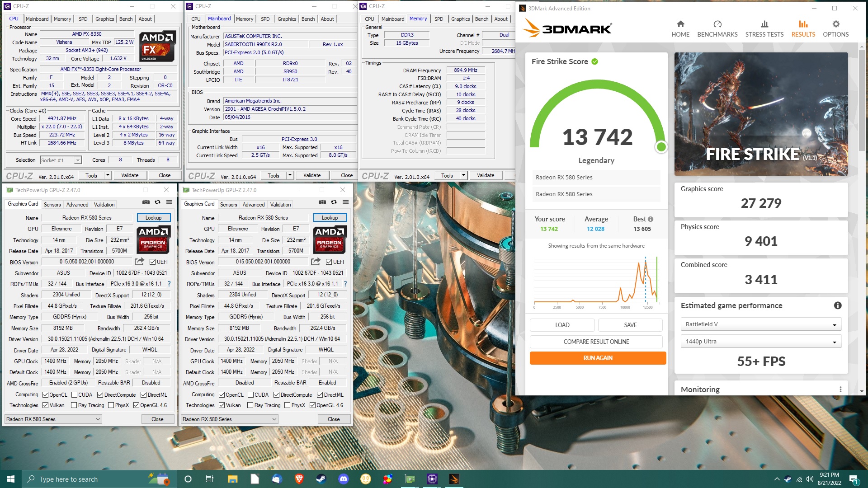Image resolution: width=868 pixels, height=488 pixels.
Task: Open Discord from taskbar
Action: pyautogui.click(x=343, y=479)
